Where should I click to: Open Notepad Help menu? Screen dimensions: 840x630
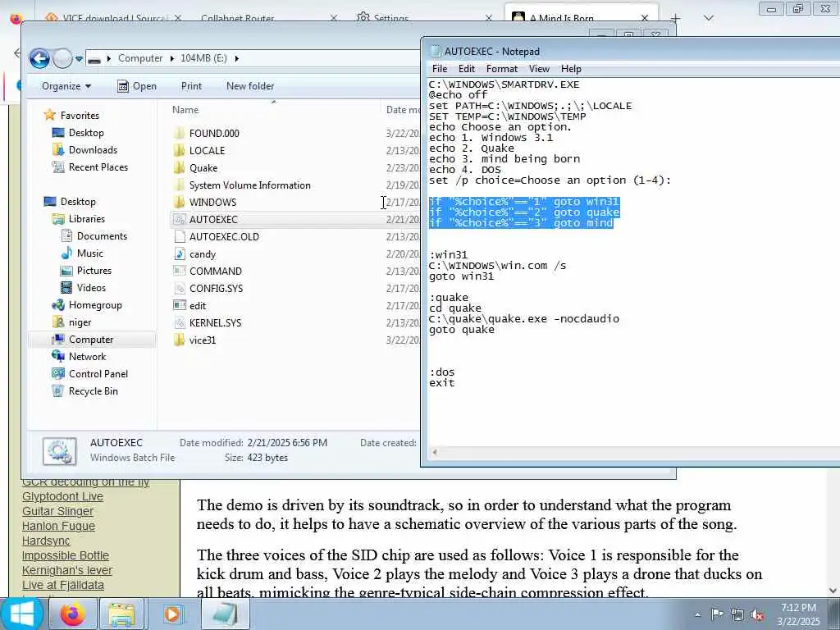tap(571, 69)
